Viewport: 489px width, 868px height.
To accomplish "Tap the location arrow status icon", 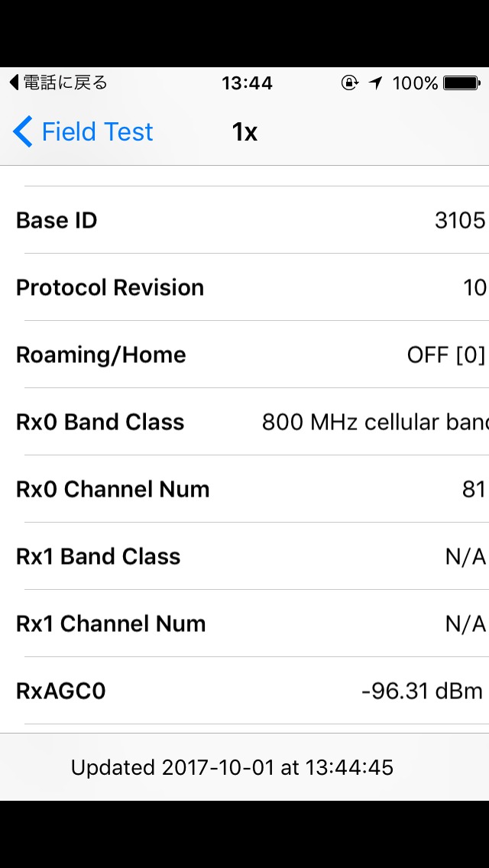I will pyautogui.click(x=375, y=83).
